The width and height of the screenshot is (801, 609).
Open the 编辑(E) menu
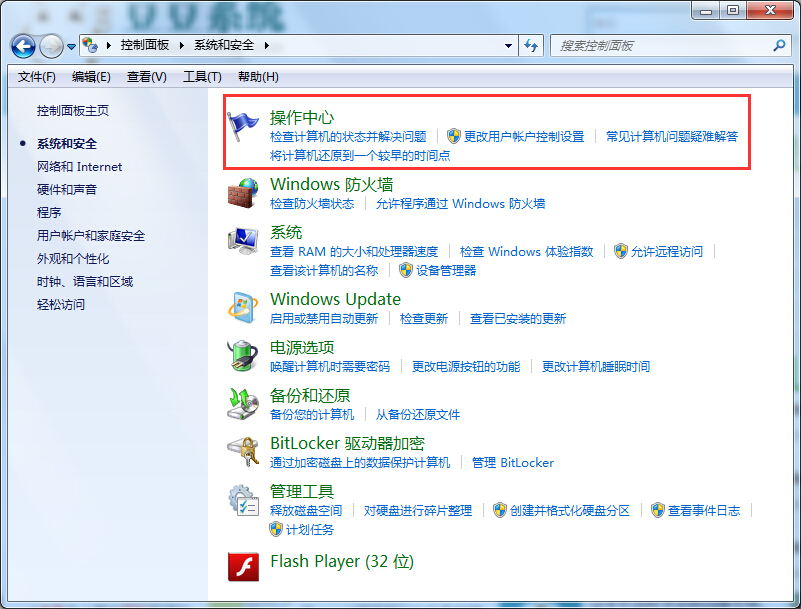91,77
